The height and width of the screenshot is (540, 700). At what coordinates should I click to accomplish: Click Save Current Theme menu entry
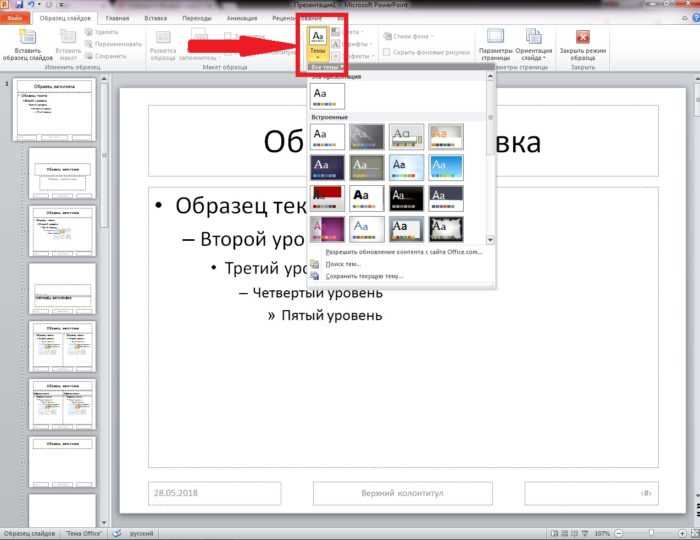(364, 276)
